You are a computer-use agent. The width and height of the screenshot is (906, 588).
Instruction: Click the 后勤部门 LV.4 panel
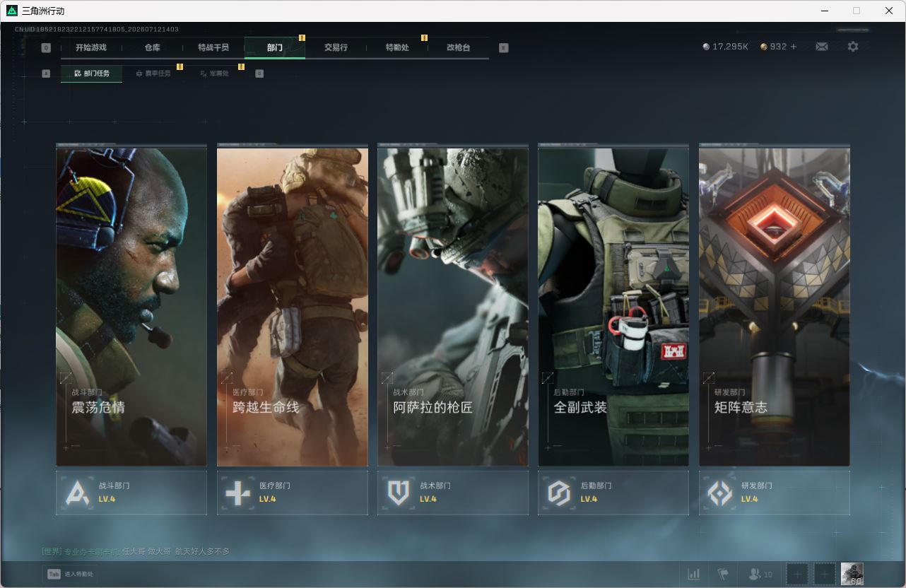613,493
